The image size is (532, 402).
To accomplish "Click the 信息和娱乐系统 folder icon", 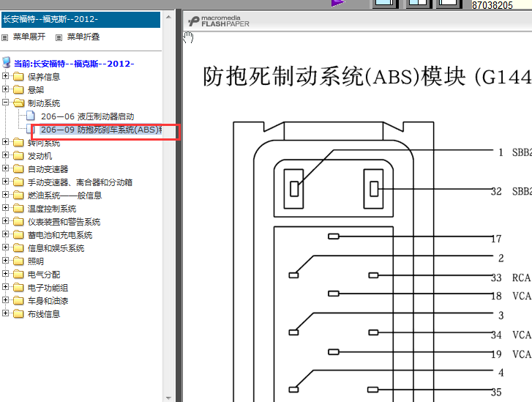I will tap(18, 247).
